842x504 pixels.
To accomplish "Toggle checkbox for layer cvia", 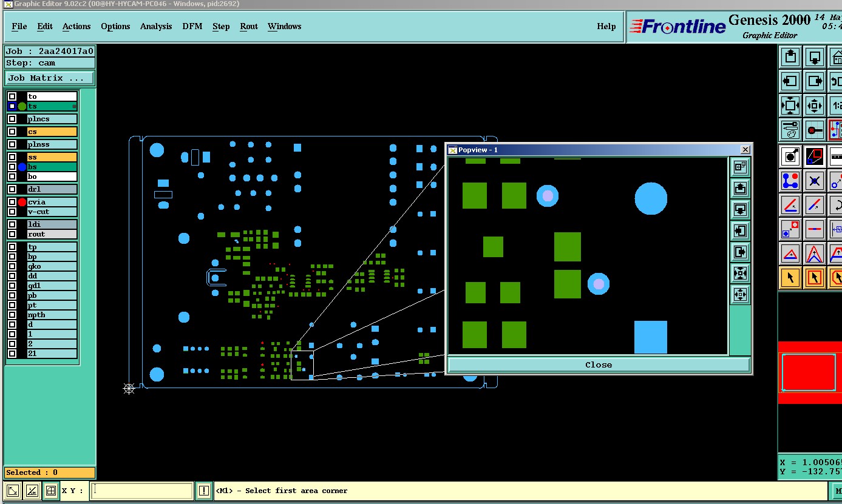I will [x=12, y=202].
